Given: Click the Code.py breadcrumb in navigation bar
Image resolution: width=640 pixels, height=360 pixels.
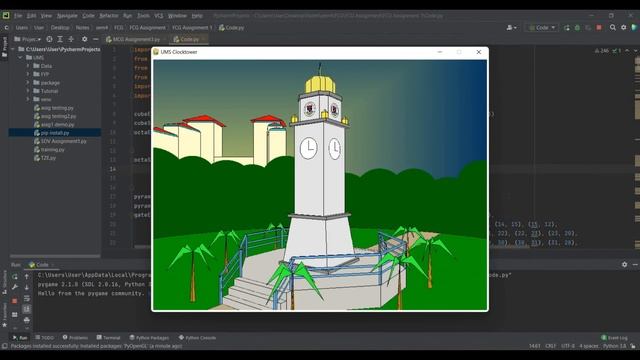Looking at the screenshot, I should pos(231,28).
